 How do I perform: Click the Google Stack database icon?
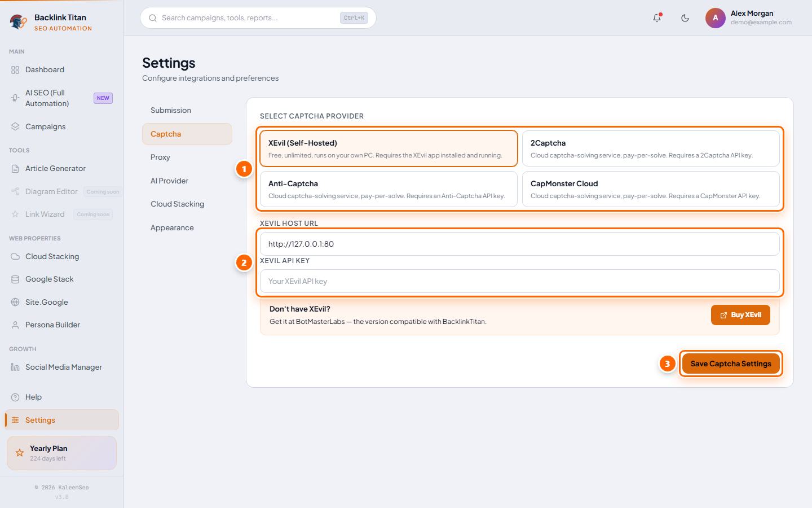[15, 279]
